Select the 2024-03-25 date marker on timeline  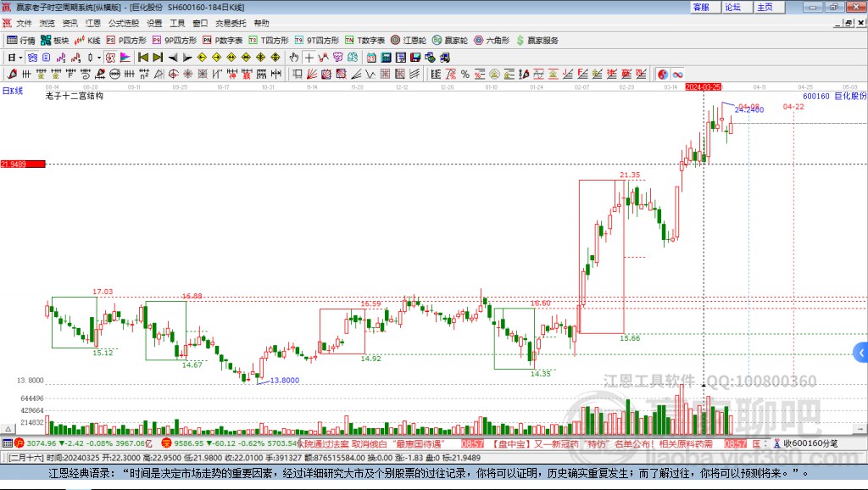pyautogui.click(x=703, y=87)
